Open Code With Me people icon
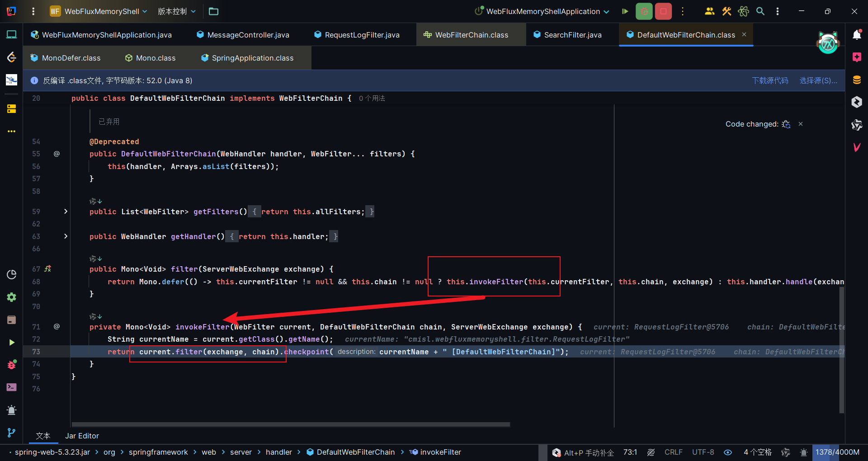 [x=709, y=11]
